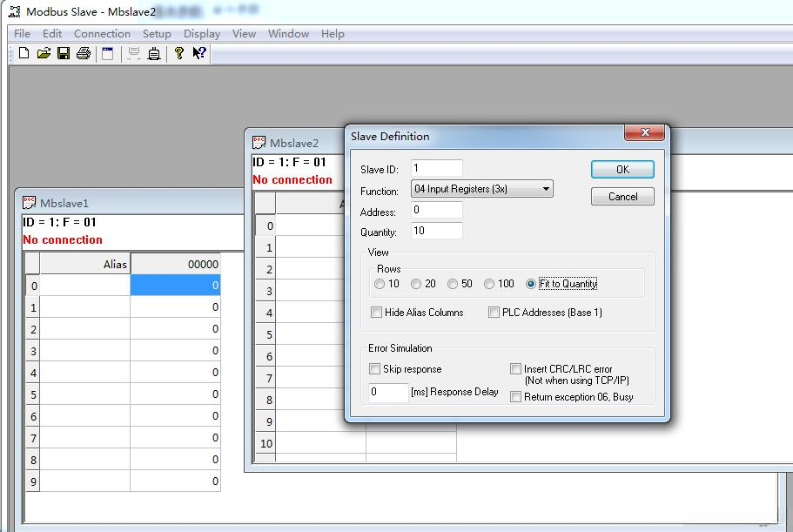793x532 pixels.
Task: Activate the context help arrow-question icon
Action: (199, 53)
